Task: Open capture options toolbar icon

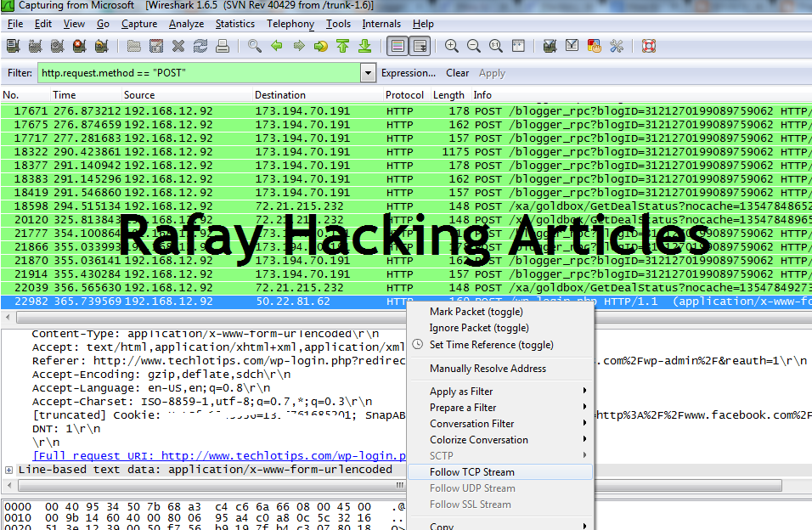Action: (35, 46)
